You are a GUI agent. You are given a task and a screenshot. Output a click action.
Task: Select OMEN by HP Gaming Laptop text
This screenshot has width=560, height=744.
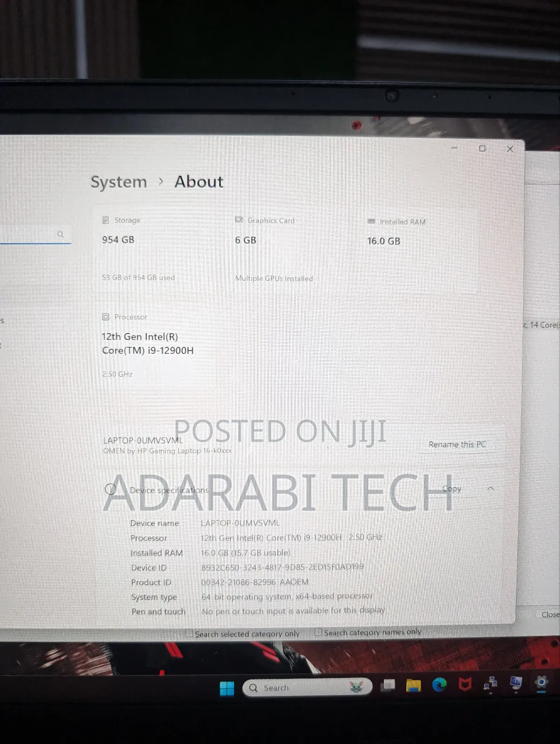coord(167,451)
